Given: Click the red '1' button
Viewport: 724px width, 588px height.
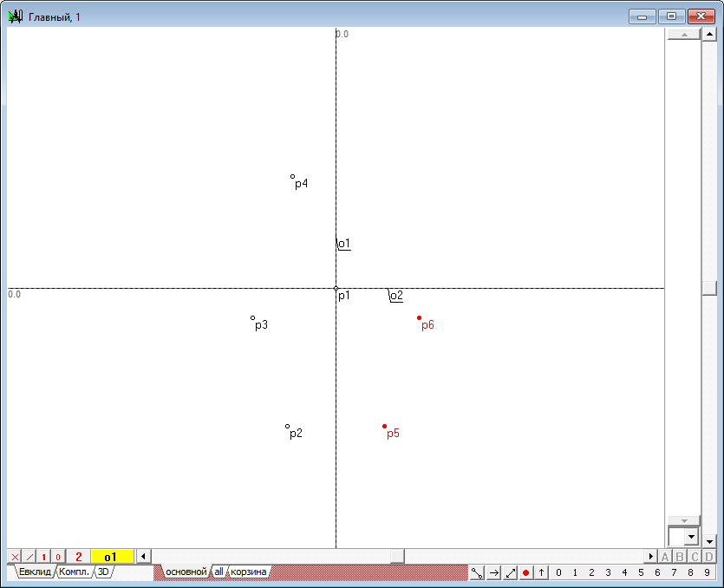Looking at the screenshot, I should pyautogui.click(x=44, y=557).
